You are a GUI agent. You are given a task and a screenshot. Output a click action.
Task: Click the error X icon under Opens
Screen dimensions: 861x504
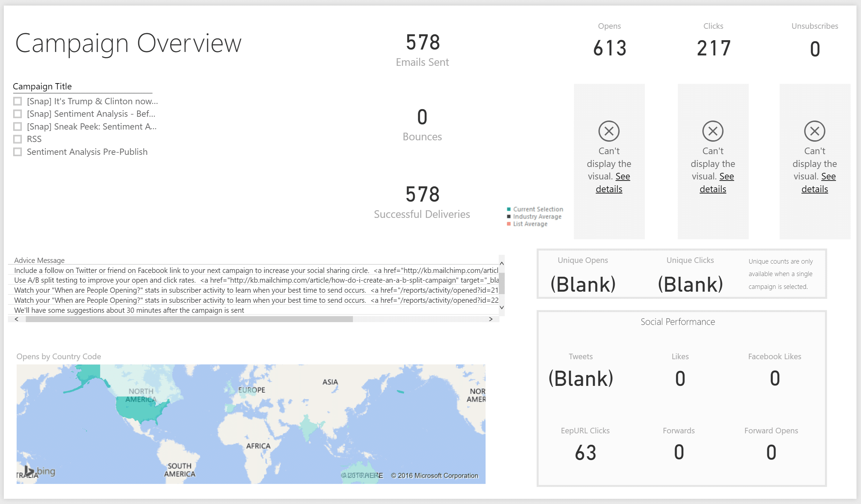pos(609,131)
